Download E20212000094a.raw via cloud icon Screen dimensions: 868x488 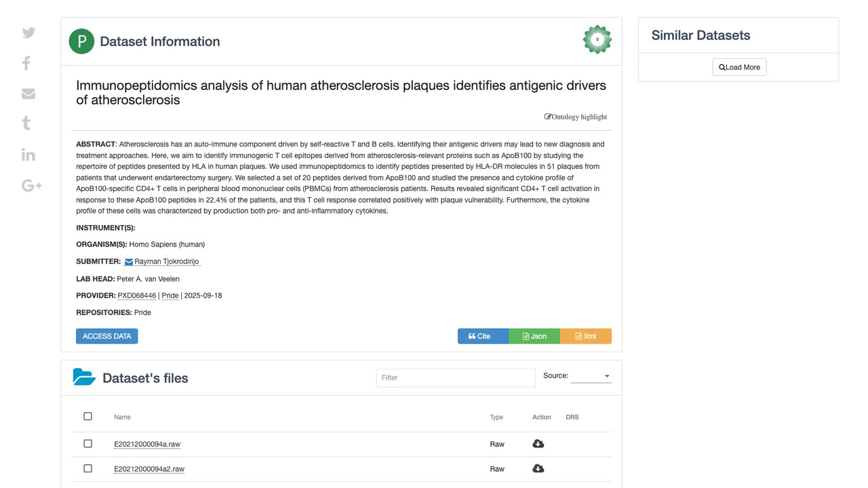pos(538,444)
